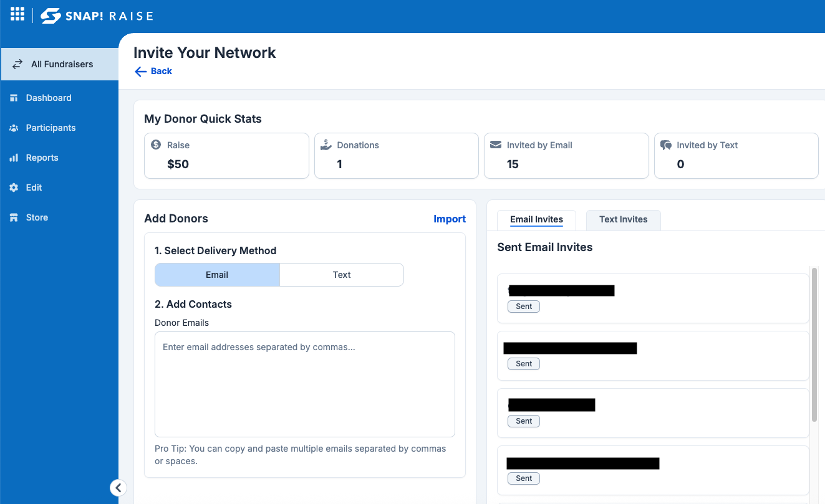This screenshot has height=504, width=825.
Task: Click the Reports bar chart icon
Action: (x=14, y=158)
